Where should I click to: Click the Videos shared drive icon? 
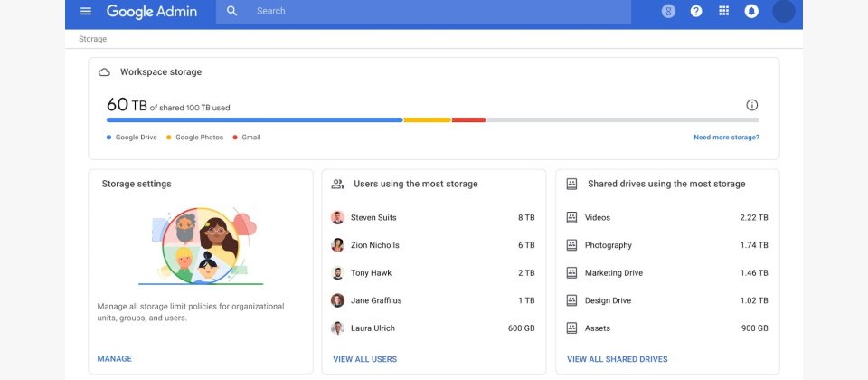pos(571,218)
